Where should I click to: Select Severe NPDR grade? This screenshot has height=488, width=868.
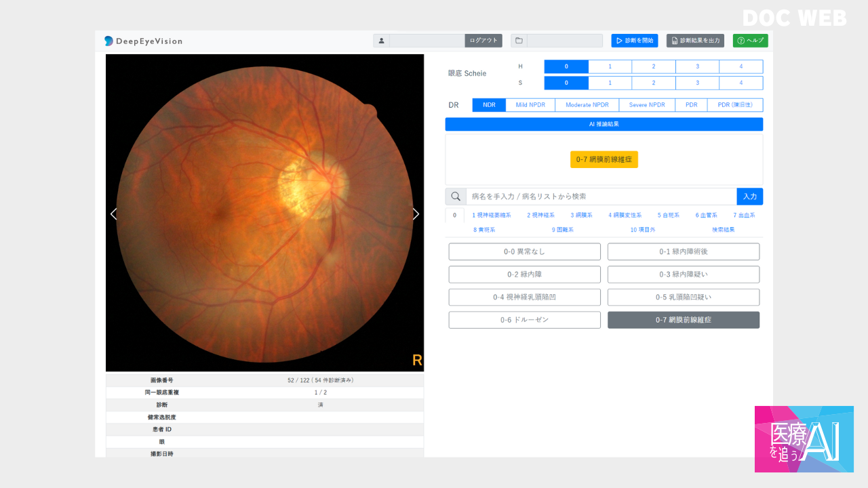click(x=647, y=105)
